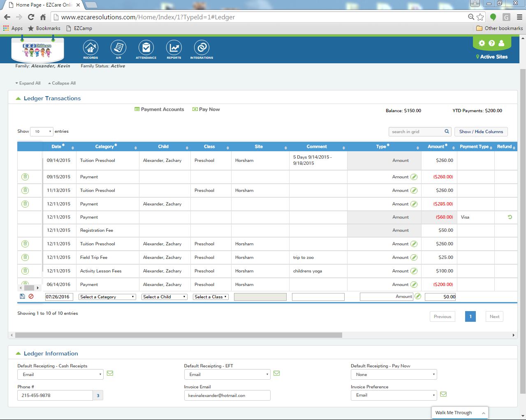
Task: Open the Integrations navigation icon
Action: [x=202, y=50]
